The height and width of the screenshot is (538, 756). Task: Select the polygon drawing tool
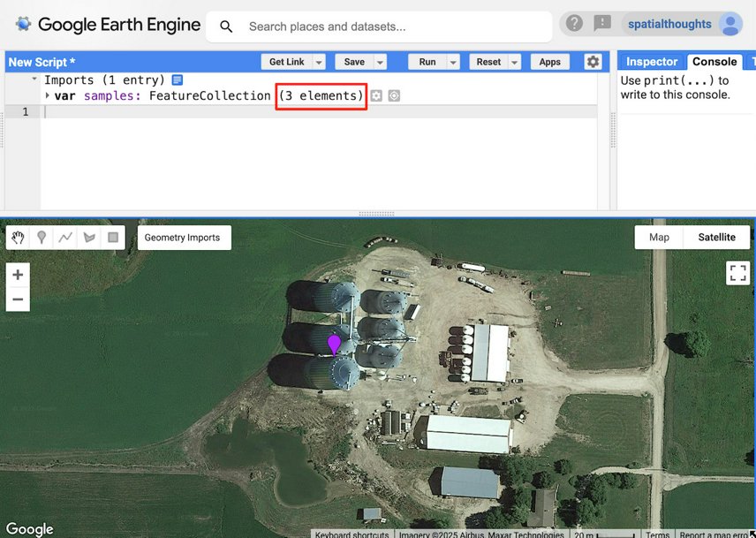[89, 237]
